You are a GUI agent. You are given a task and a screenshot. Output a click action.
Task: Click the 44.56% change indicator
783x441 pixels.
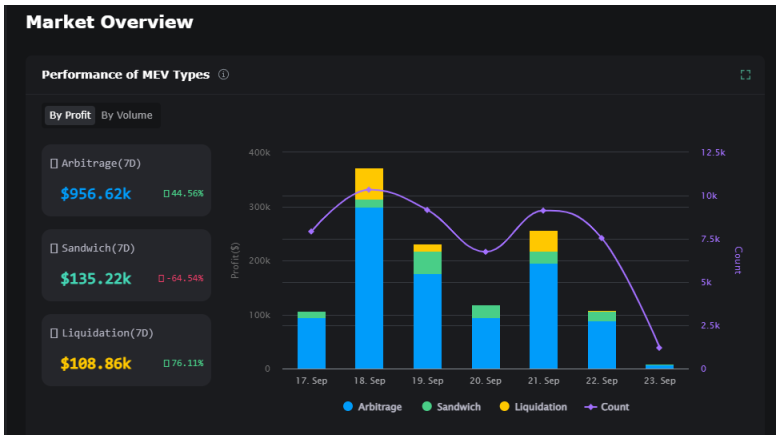(184, 193)
